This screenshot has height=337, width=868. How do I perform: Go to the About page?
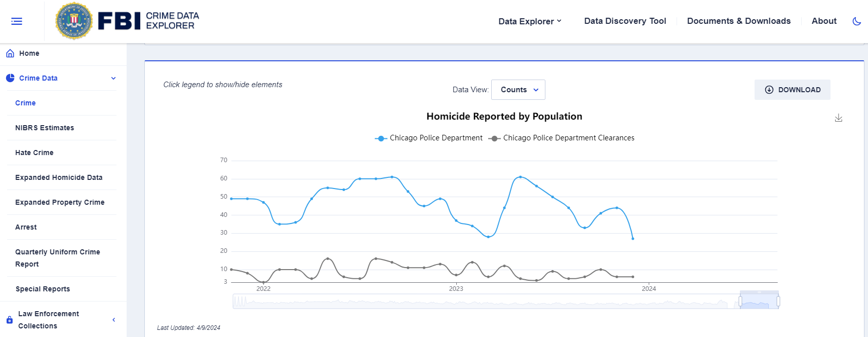(824, 21)
